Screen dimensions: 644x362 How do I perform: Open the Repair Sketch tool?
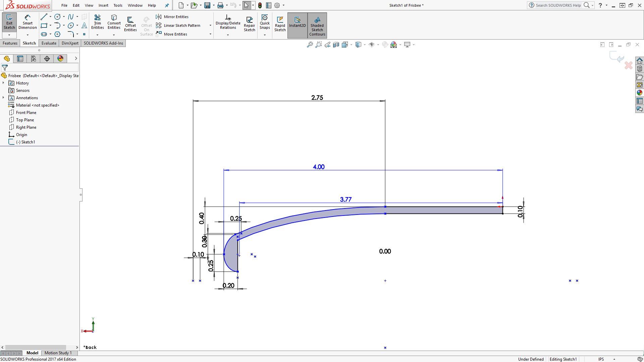[x=249, y=24]
